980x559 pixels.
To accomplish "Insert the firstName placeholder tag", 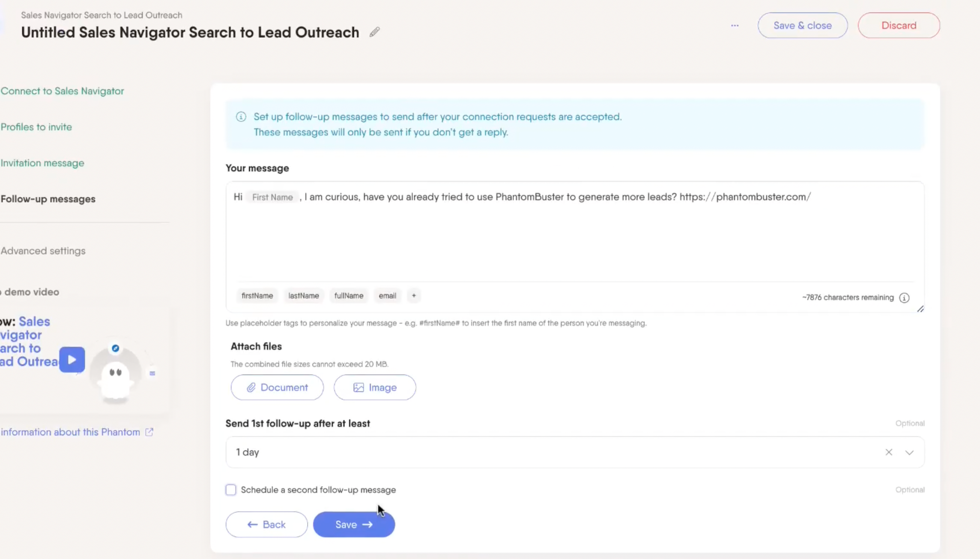I will [257, 296].
